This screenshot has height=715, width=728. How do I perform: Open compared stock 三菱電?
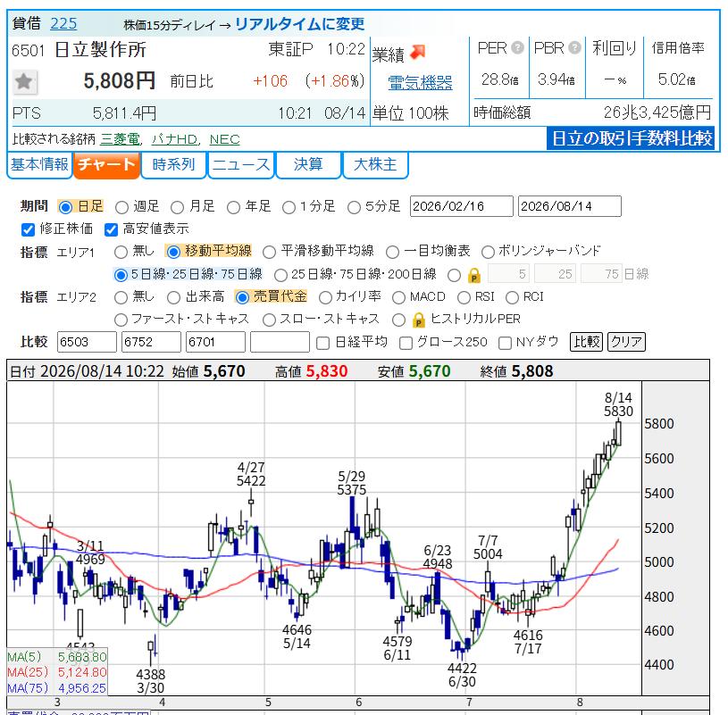121,139
